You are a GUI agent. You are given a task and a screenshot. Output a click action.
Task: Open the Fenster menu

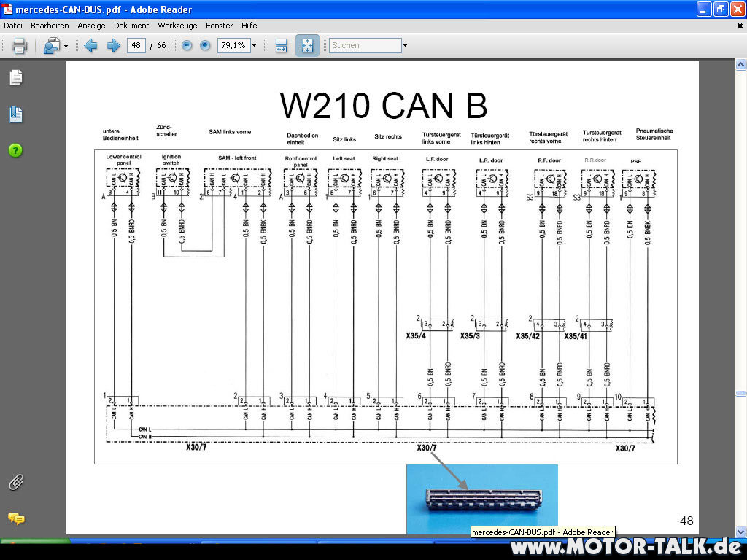coord(219,26)
